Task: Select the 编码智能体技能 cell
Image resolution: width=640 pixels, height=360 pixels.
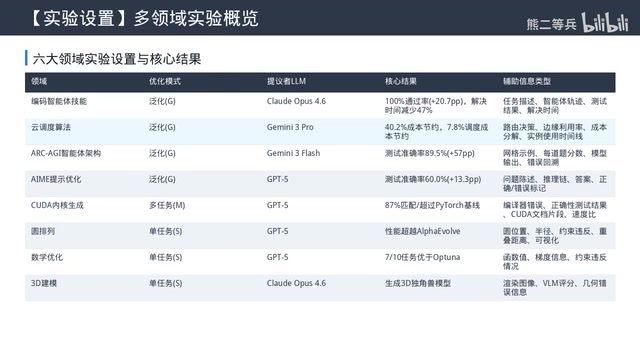Action: coord(59,101)
